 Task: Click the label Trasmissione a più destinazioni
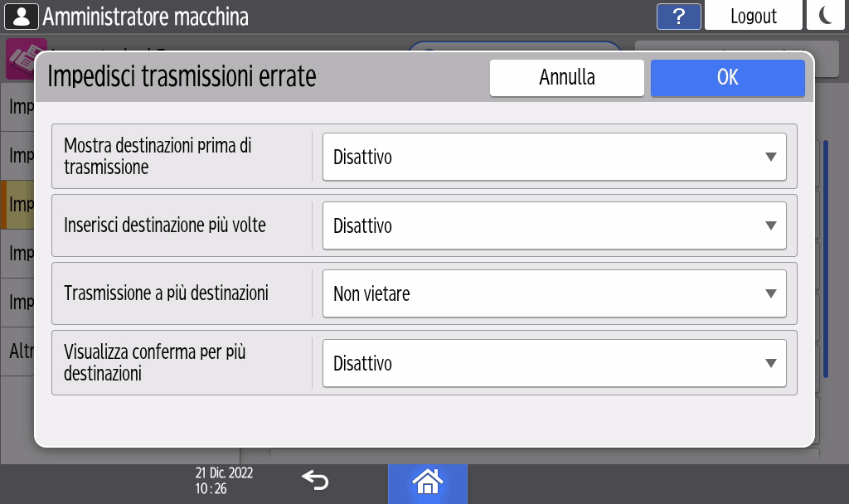click(166, 293)
